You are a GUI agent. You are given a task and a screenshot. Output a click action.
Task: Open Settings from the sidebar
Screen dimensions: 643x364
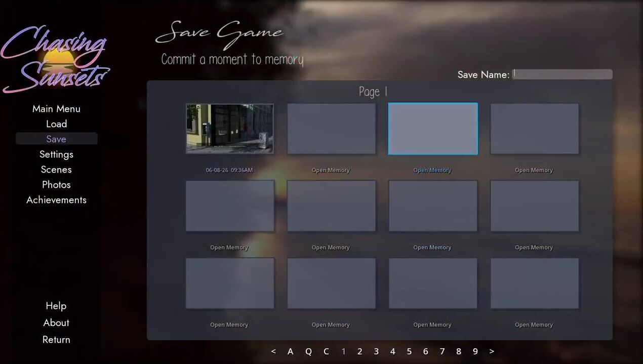tap(56, 154)
